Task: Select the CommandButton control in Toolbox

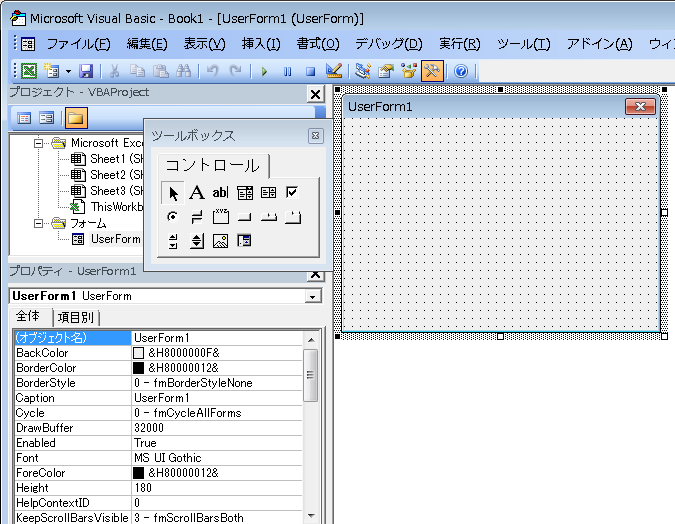Action: [245, 217]
